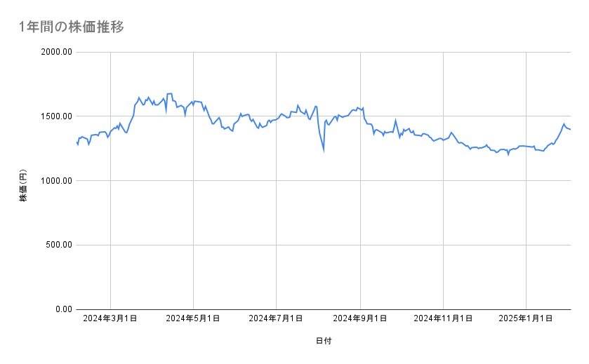The image size is (589, 364).
Task: Click the 2024年11月1日 date label
Action: 443,318
